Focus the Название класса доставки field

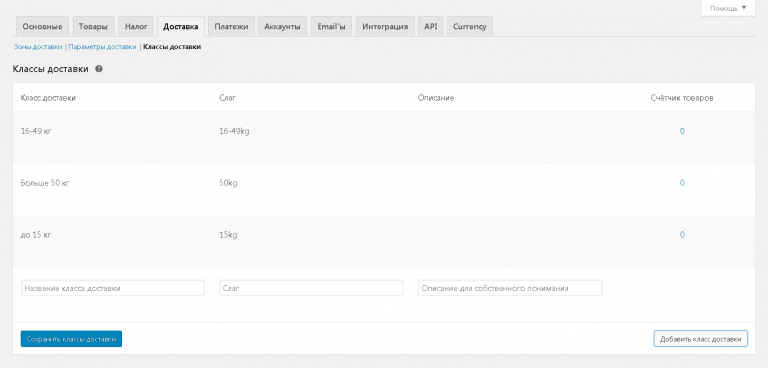(x=113, y=288)
